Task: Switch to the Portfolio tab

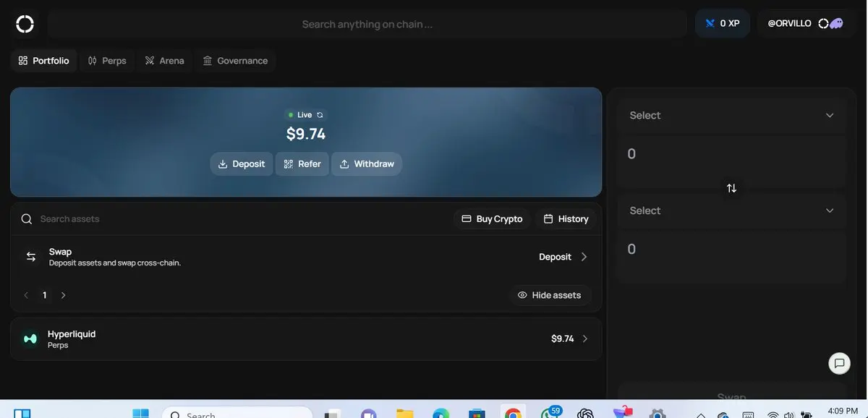Action: [x=44, y=61]
